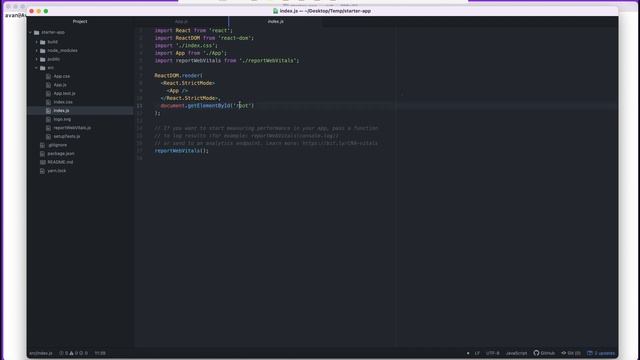Image resolution: width=640 pixels, height=360 pixels.
Task: Click the Project panel header tab
Action: tap(80, 21)
